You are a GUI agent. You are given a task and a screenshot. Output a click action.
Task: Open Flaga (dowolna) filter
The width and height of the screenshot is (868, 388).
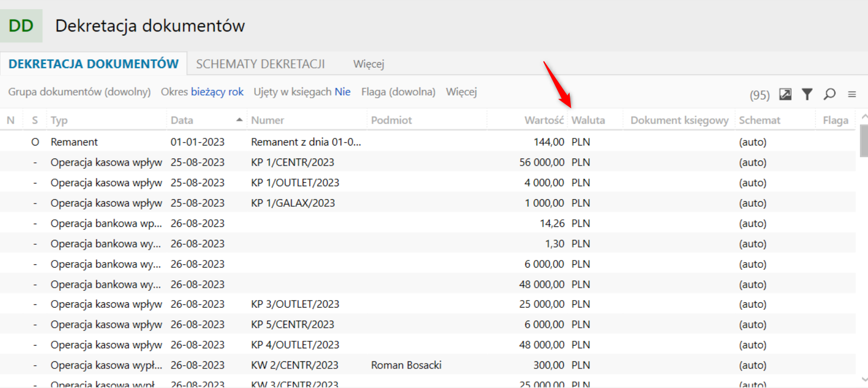point(398,92)
